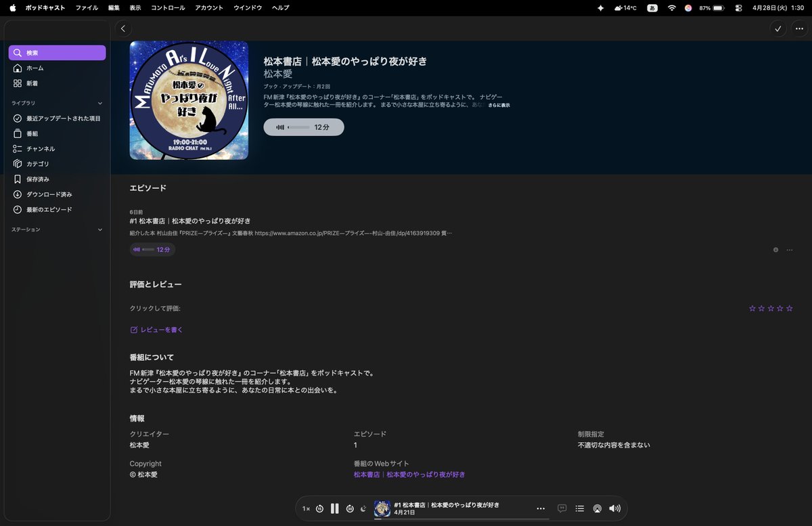Image resolution: width=812 pixels, height=526 pixels.
Task: Collapse the ライブラリ section
Action: [99, 103]
